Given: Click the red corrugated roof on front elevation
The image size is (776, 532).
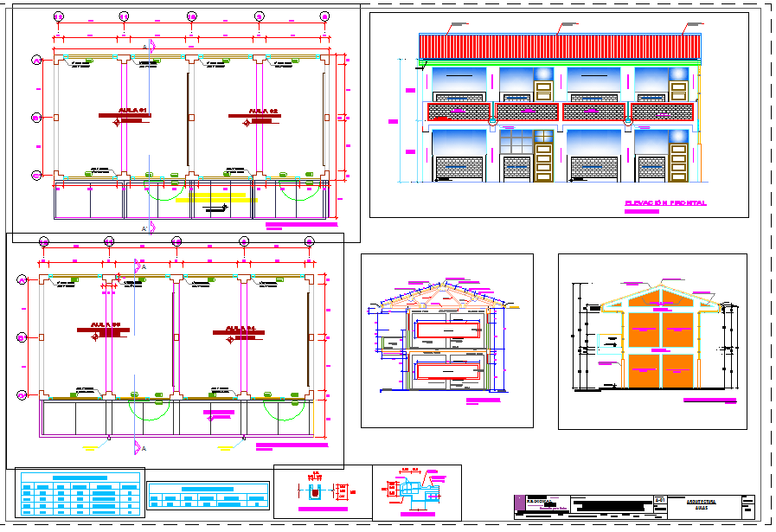Looking at the screenshot, I should click(x=560, y=47).
